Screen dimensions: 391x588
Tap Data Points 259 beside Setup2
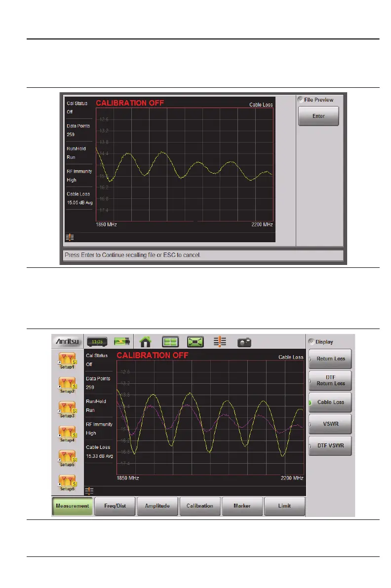(98, 383)
